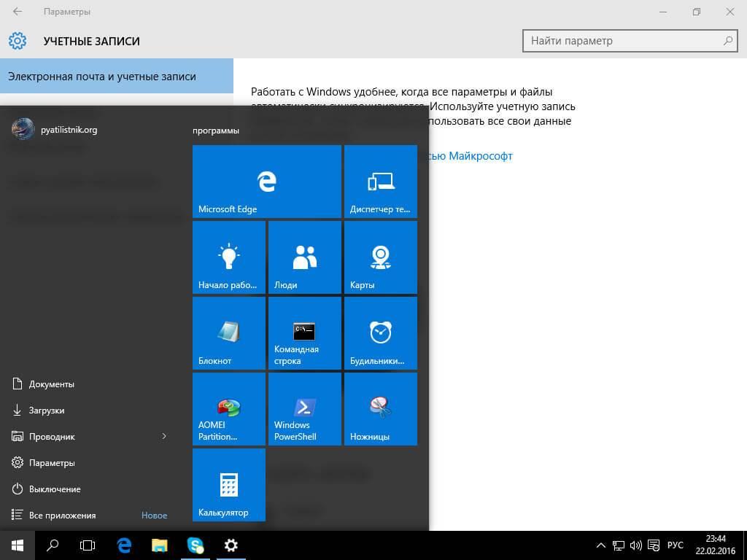Show hidden tray icons chevron
The image size is (747, 560).
(601, 545)
